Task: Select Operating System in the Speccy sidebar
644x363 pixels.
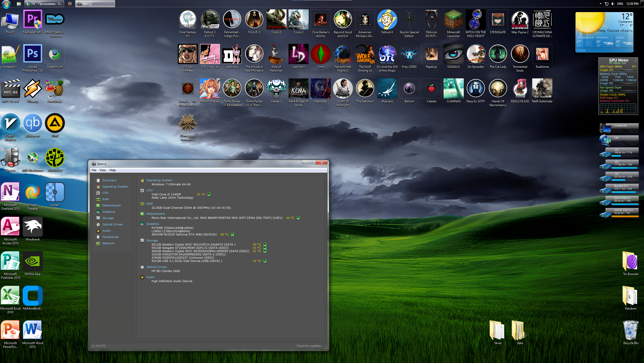Action: point(115,187)
